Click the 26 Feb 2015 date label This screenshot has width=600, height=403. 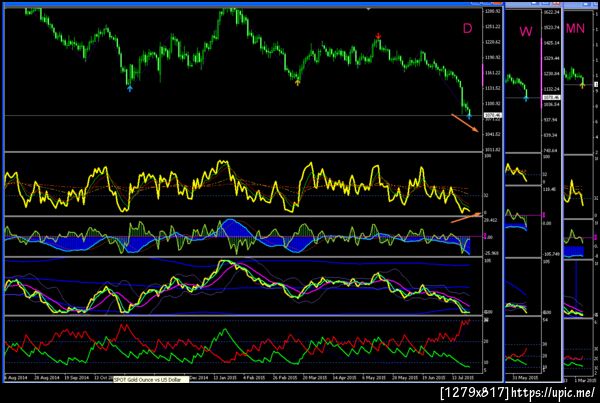point(285,377)
